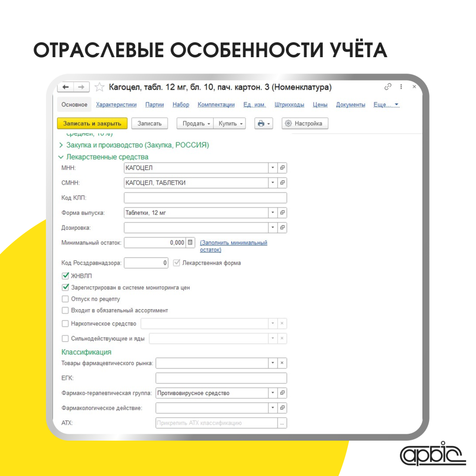Screen dimensions: 476x476
Task: Open Фармако-терапевтическая группа linked item icon
Action: pos(282,393)
